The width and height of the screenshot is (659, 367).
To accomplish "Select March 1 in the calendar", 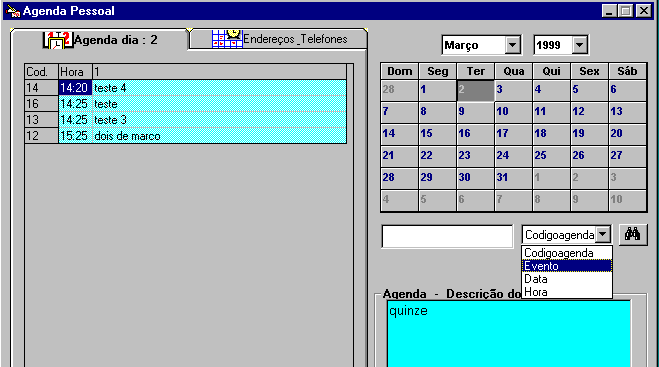I will 438,90.
